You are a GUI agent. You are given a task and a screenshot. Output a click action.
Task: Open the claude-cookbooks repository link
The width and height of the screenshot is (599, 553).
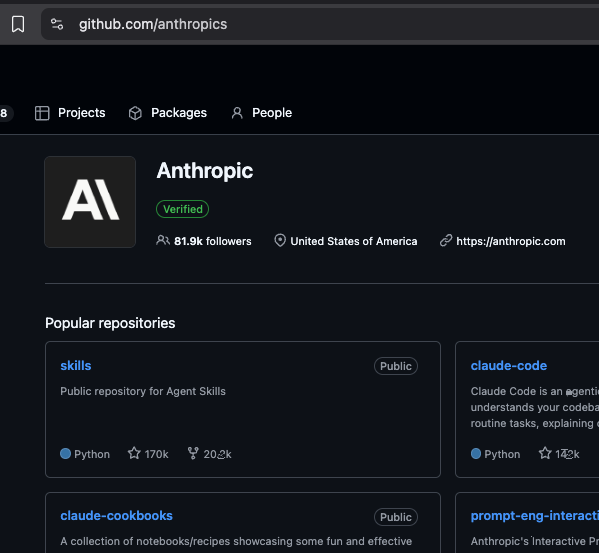[117, 516]
